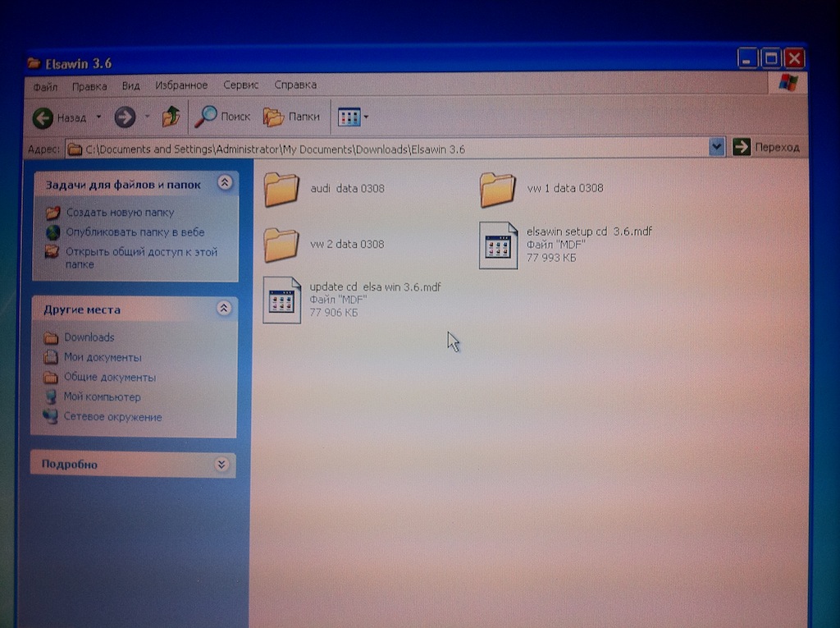Image resolution: width=840 pixels, height=628 pixels.
Task: Expand the Details (Подробно) panel
Action: click(x=221, y=465)
